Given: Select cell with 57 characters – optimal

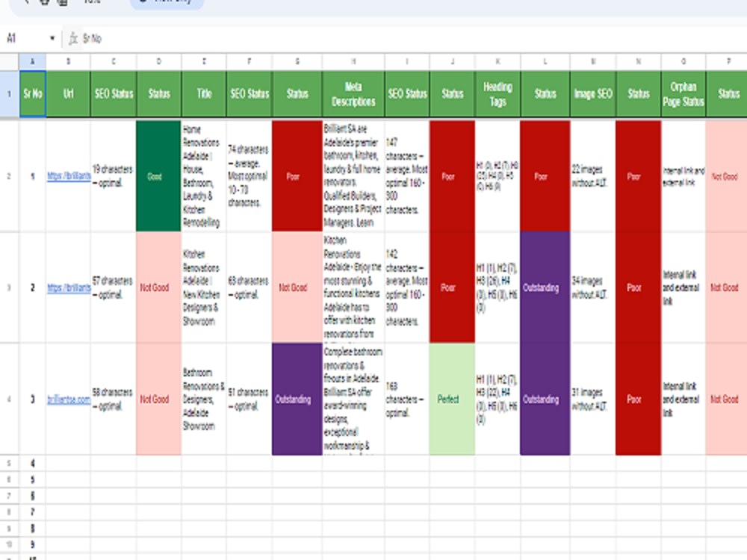Looking at the screenshot, I should (x=114, y=287).
